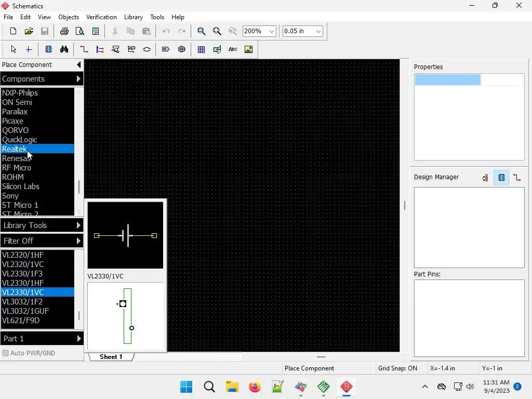532x399 pixels.
Task: Show nets list in Design Manager
Action: tap(517, 178)
